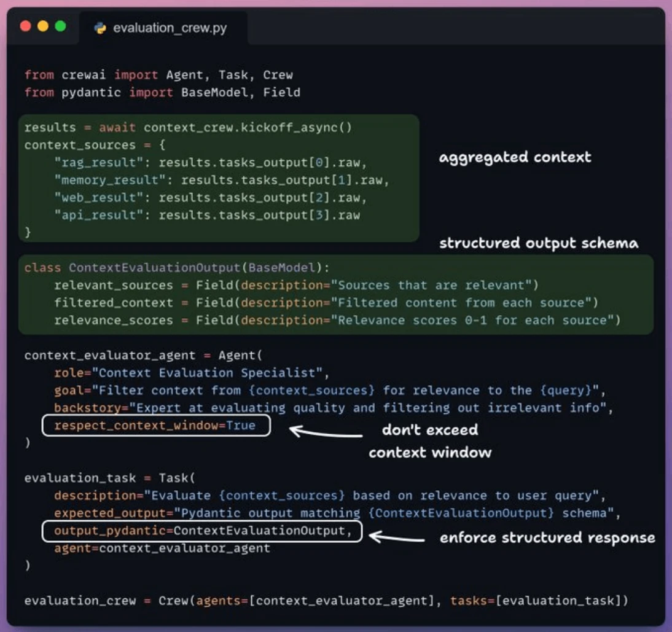Click the 'agent=context_evaluator_agent' line
672x632 pixels.
(x=162, y=548)
